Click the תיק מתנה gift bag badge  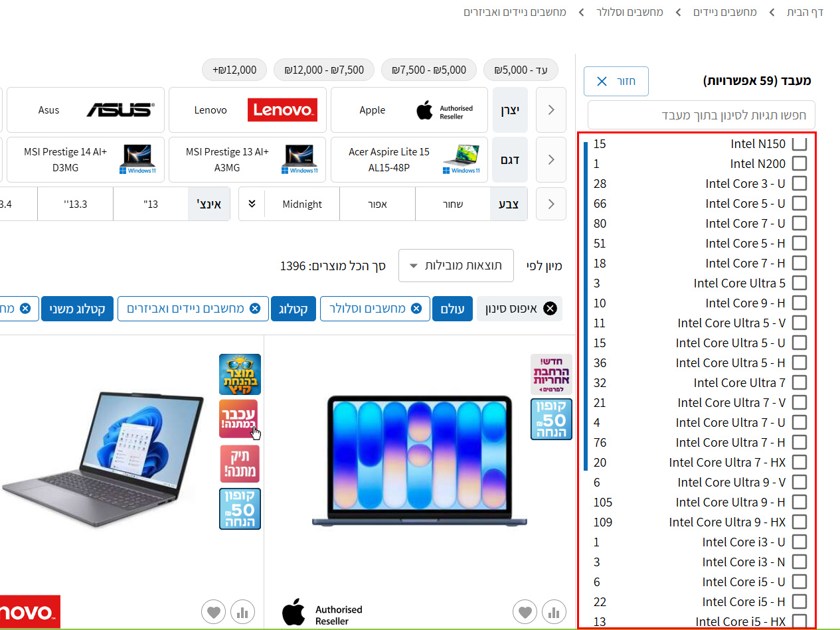(x=240, y=463)
